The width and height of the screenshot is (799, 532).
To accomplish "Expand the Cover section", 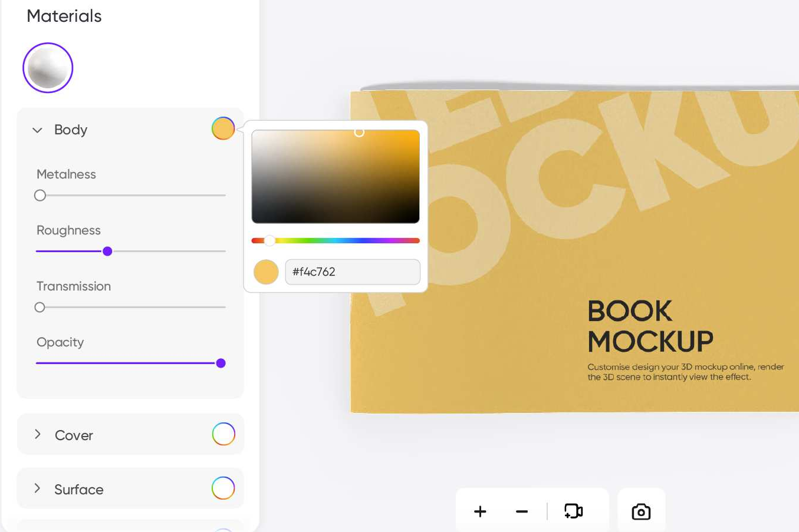I will (x=38, y=435).
